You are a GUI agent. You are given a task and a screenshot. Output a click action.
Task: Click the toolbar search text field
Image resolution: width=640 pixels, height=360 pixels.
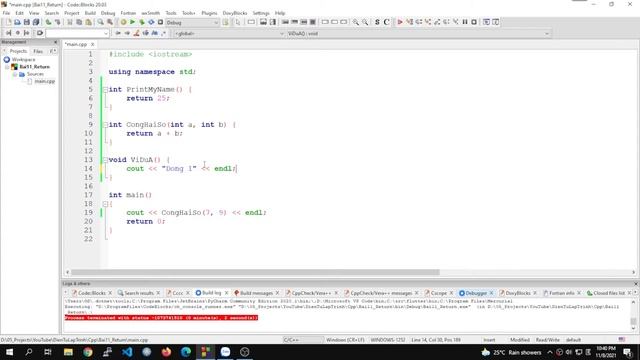(x=77, y=33)
